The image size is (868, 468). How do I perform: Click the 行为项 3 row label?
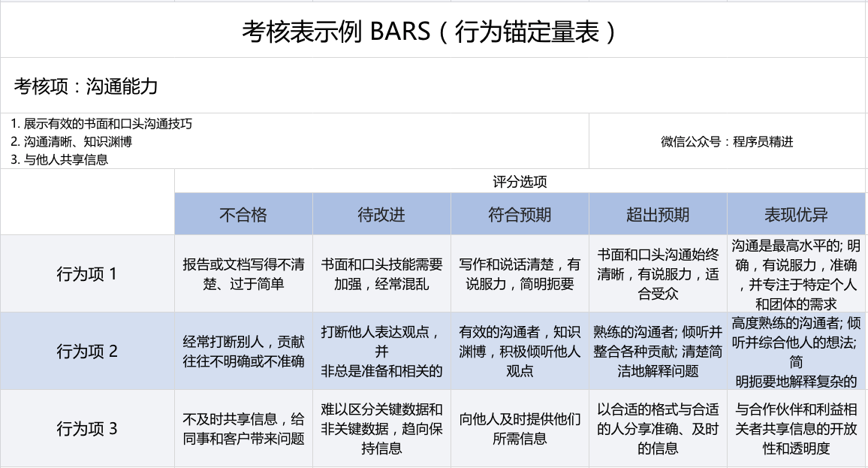pos(87,429)
